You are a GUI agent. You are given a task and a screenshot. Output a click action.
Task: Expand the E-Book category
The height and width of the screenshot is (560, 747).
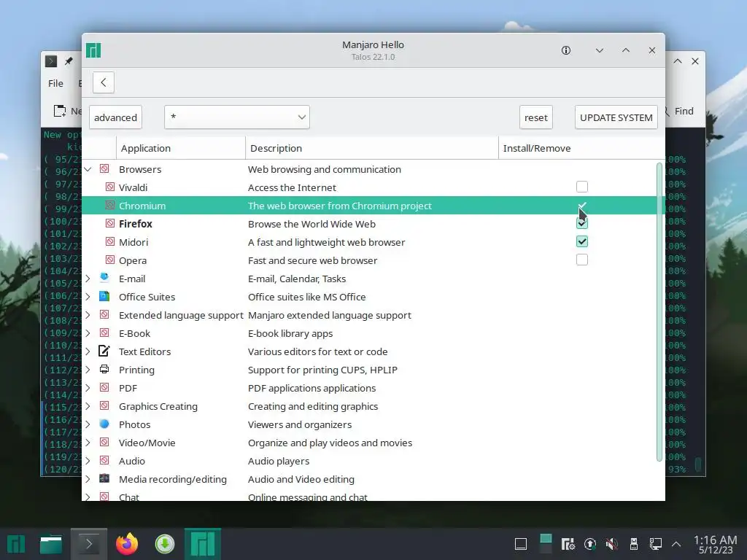tap(88, 333)
